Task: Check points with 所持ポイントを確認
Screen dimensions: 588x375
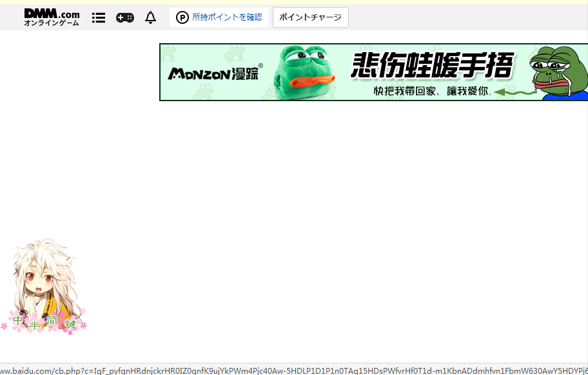Action: pyautogui.click(x=227, y=17)
